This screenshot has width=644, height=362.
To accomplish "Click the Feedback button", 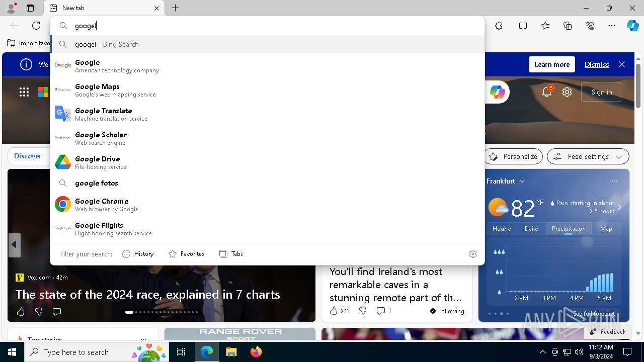I will click(x=607, y=331).
